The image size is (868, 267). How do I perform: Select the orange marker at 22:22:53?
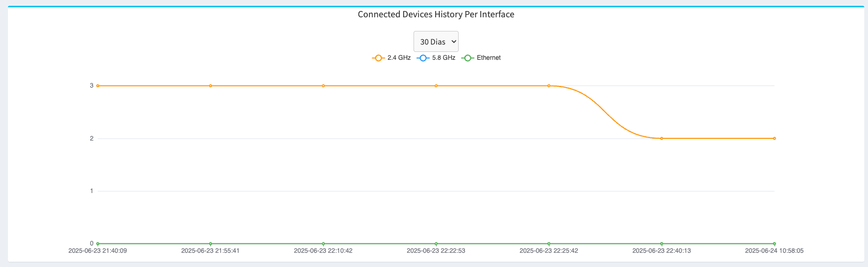[x=436, y=86]
